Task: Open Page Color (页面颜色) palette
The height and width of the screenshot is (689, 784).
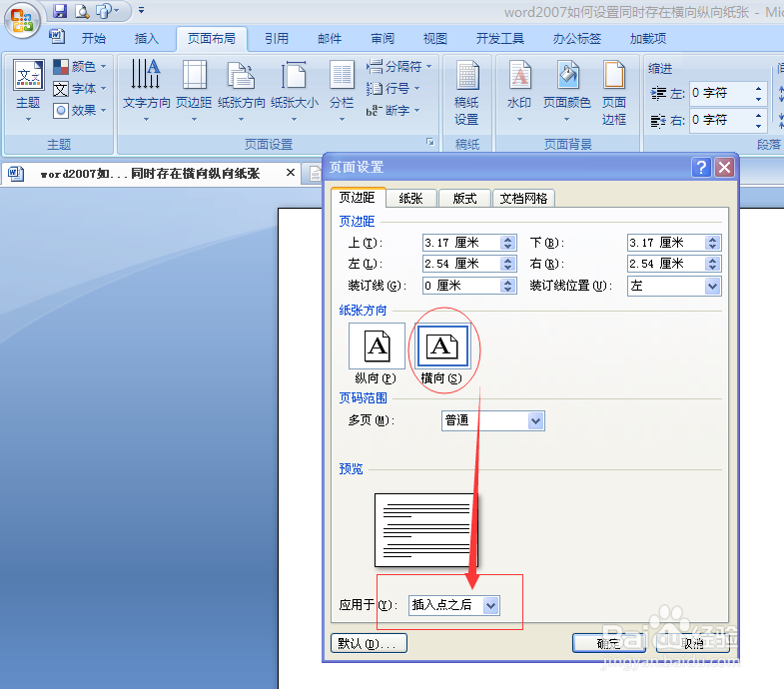Action: coord(567,91)
